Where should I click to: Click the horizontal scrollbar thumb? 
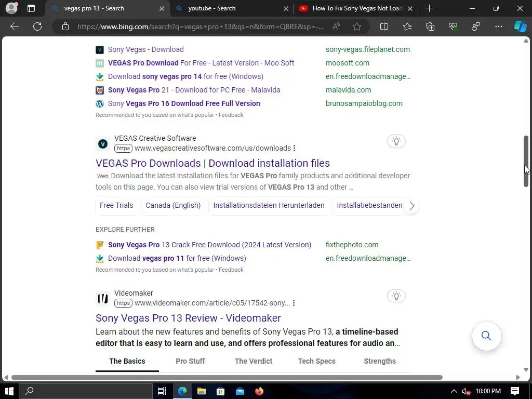point(227,377)
